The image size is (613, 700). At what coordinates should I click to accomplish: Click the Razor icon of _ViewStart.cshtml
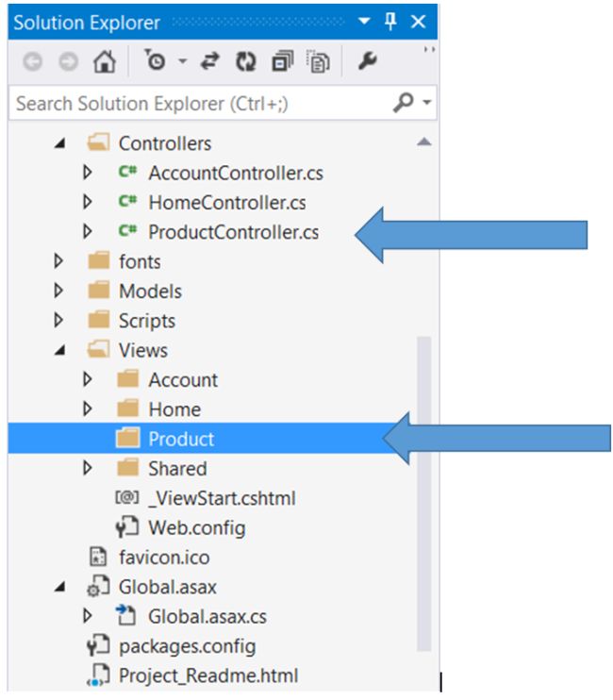[127, 497]
